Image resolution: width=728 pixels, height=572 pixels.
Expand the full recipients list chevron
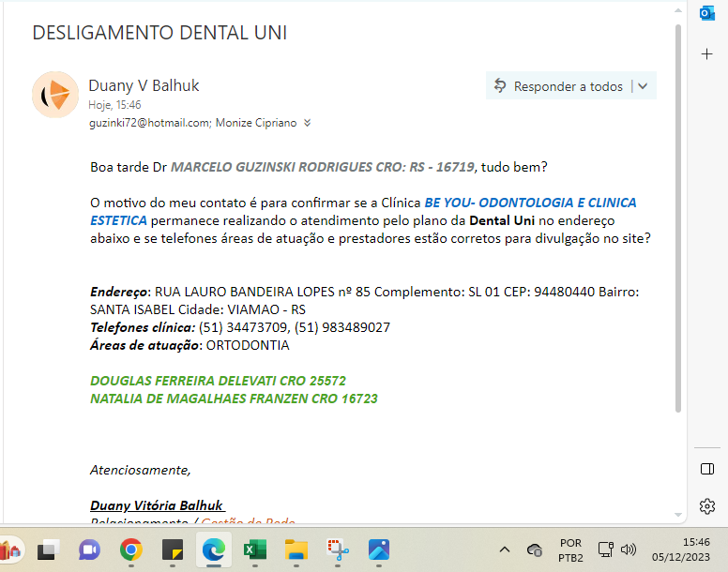point(307,123)
